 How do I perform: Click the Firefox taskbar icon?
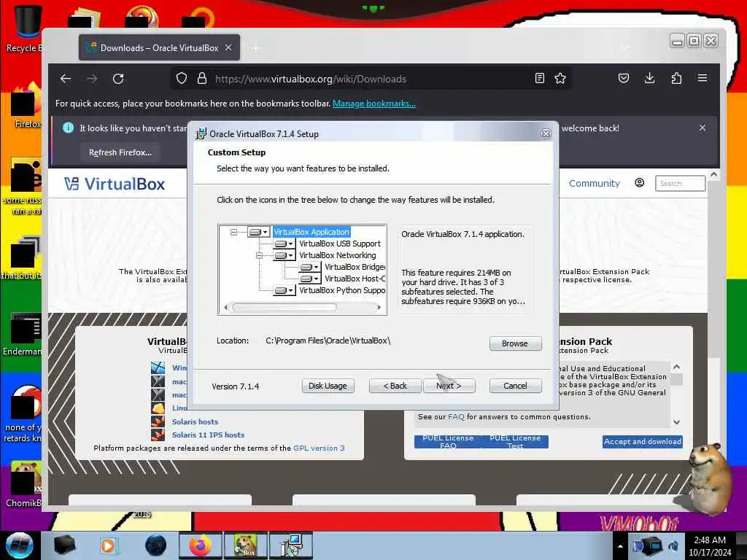[x=201, y=545]
